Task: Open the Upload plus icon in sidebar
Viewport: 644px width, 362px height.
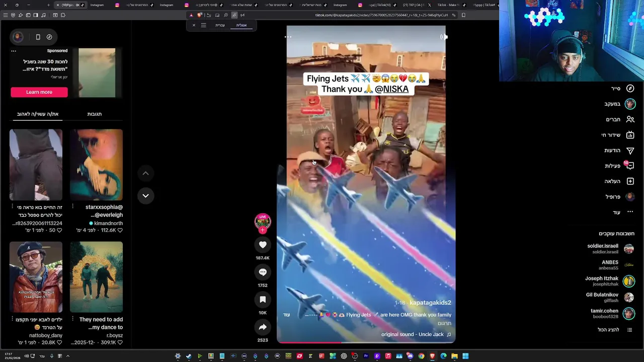Action: point(630,181)
